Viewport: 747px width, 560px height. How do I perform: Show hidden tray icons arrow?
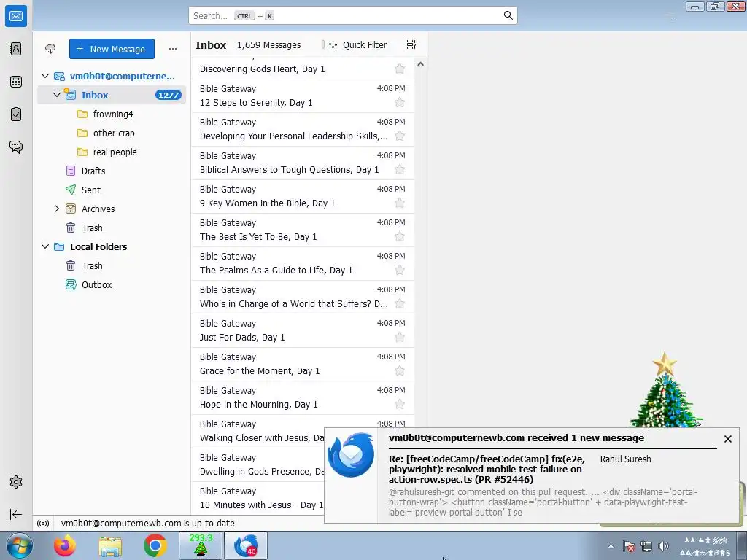coord(611,546)
